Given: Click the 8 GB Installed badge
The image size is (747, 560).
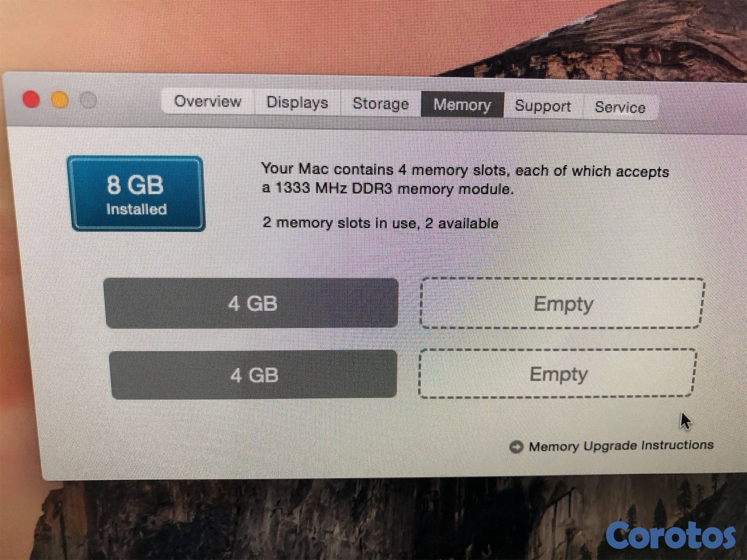Looking at the screenshot, I should (x=136, y=194).
